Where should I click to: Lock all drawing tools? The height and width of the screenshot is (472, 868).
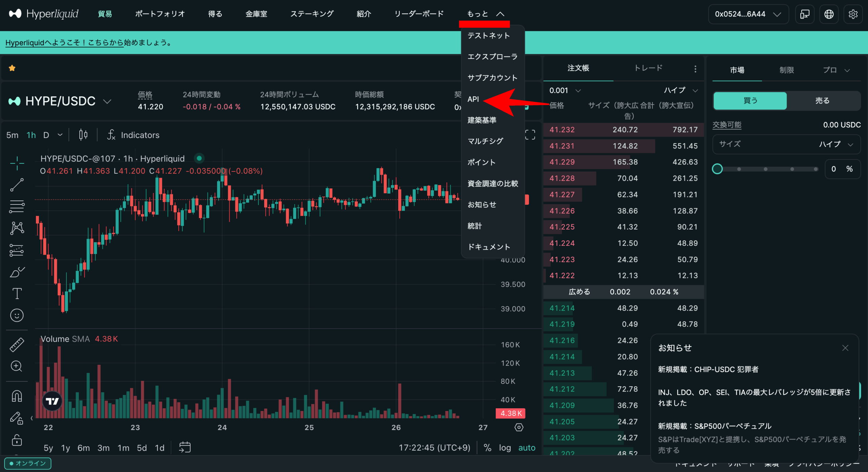[x=17, y=440]
